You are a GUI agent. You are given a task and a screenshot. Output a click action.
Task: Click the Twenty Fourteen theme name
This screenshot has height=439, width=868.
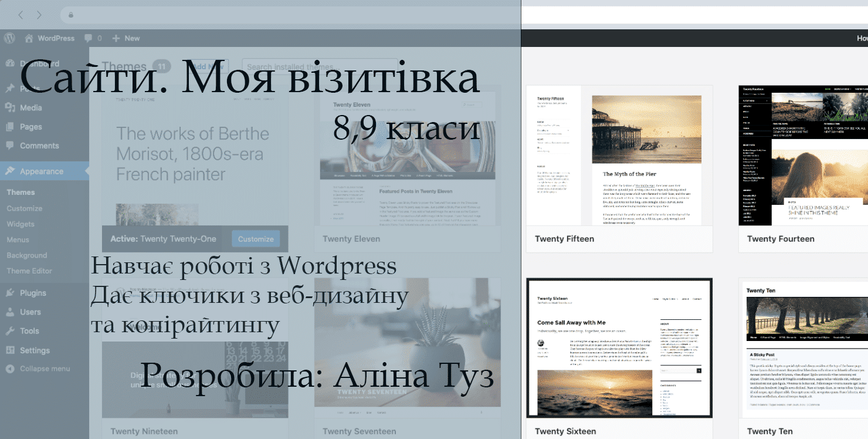pos(781,239)
